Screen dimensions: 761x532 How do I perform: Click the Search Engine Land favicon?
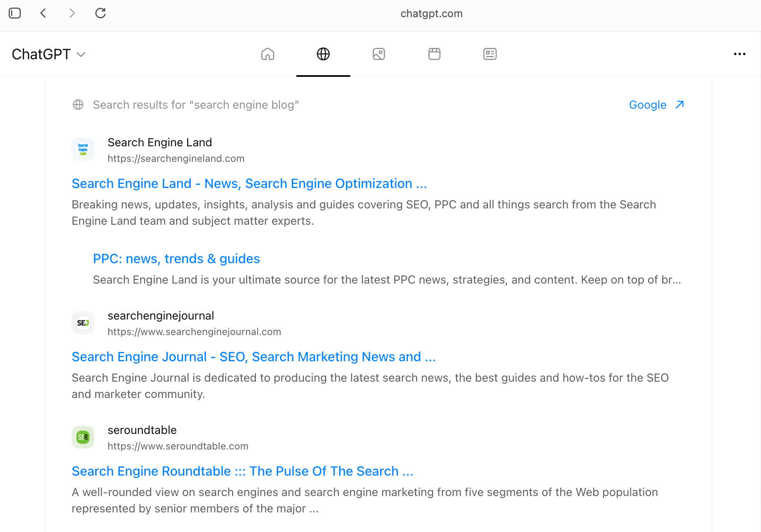(x=83, y=150)
